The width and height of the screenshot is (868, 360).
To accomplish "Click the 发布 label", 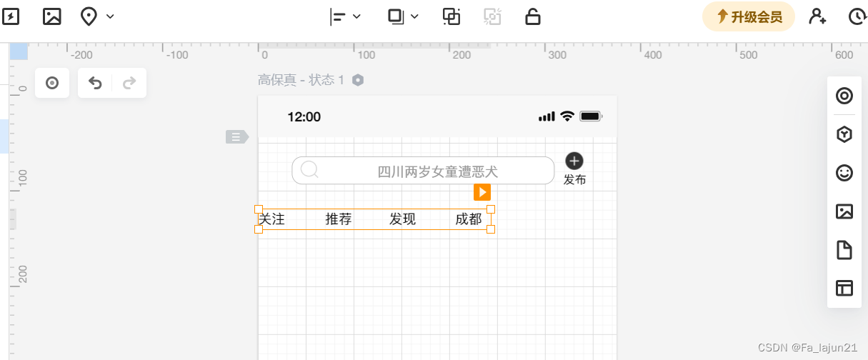I will tap(574, 180).
